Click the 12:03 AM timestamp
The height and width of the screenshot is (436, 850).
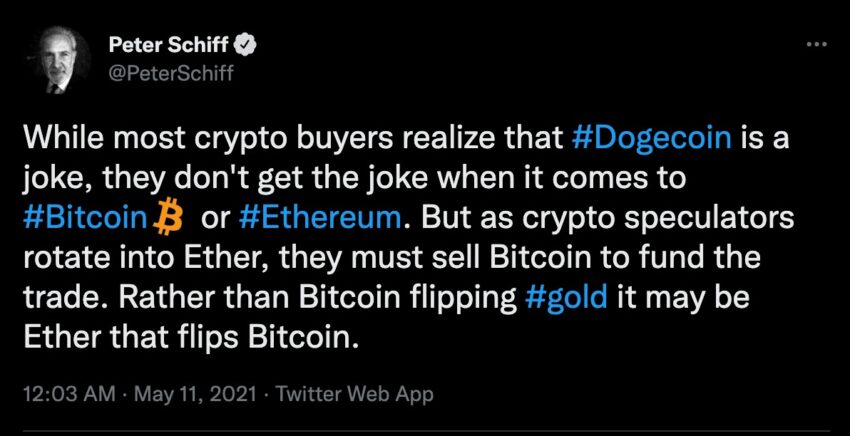(69, 395)
